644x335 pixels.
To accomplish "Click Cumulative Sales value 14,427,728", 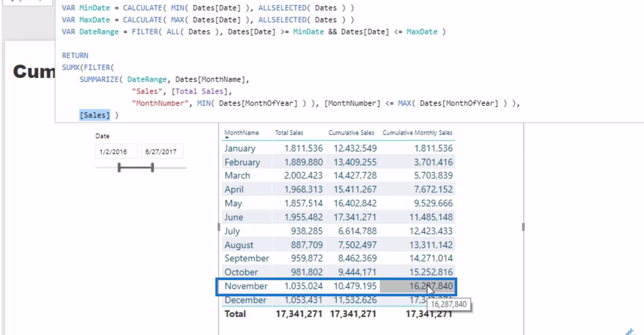I will pos(355,176).
